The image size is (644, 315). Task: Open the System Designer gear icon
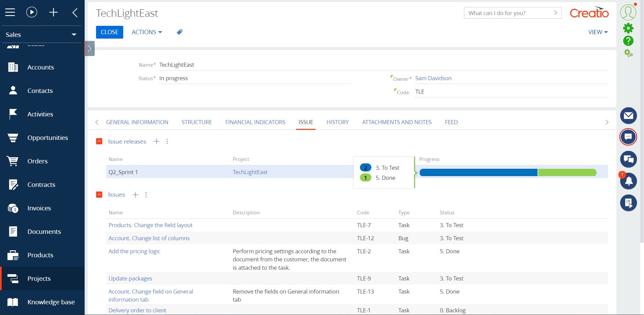(629, 28)
